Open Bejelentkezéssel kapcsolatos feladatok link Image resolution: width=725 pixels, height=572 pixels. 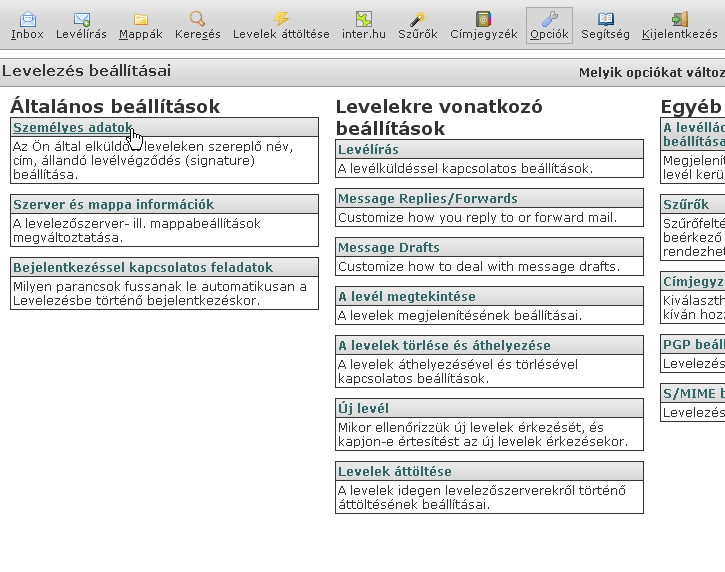(x=143, y=267)
